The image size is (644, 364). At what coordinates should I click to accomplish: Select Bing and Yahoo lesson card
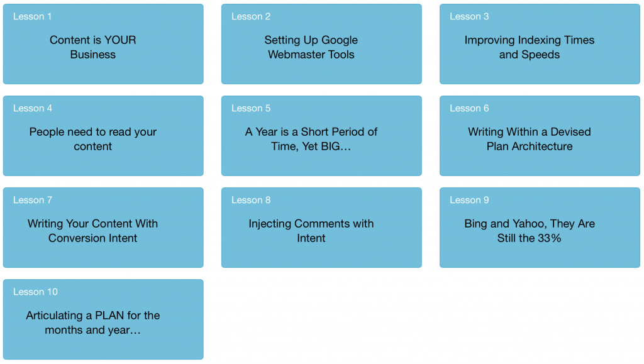[540, 228]
